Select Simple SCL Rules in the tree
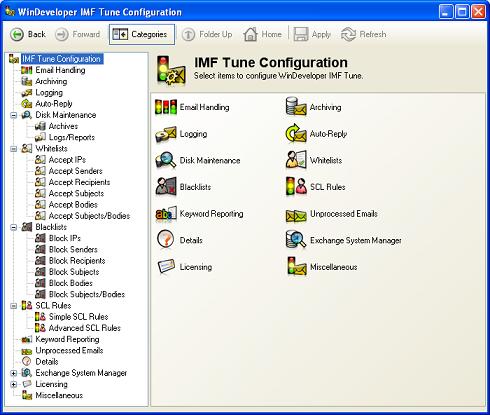 click(x=79, y=317)
